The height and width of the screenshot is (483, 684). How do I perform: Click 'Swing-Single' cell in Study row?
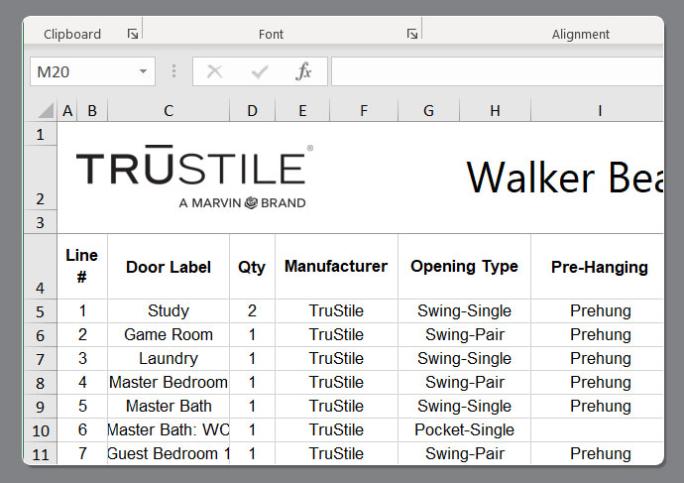(464, 311)
